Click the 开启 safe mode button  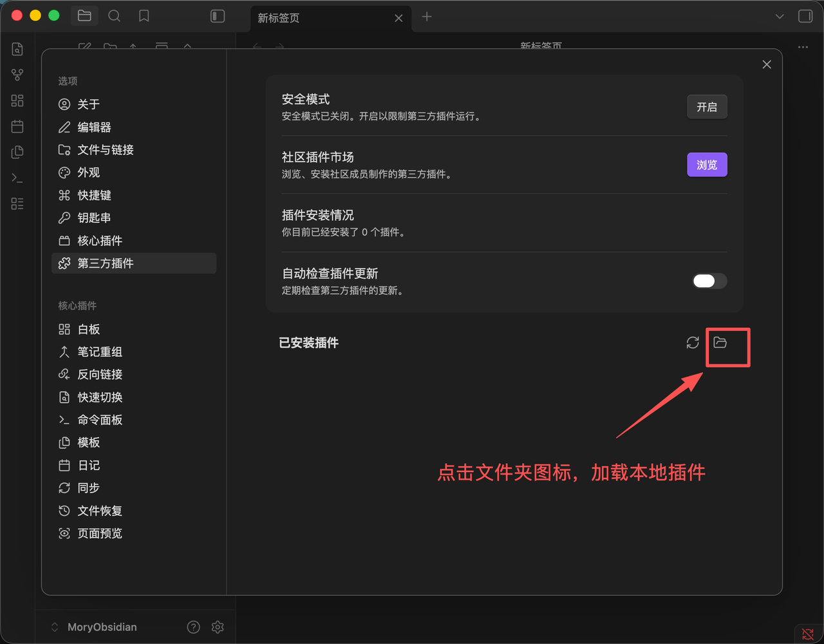[707, 107]
